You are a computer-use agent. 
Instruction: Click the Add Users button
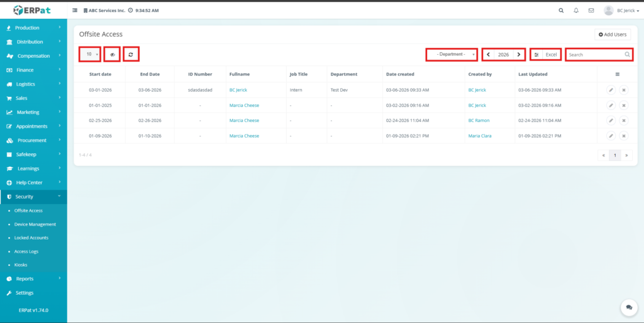(x=612, y=34)
